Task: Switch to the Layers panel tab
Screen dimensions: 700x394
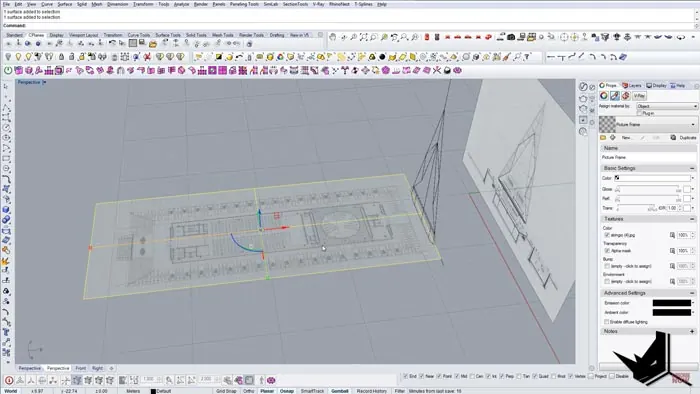Action: tap(632, 85)
